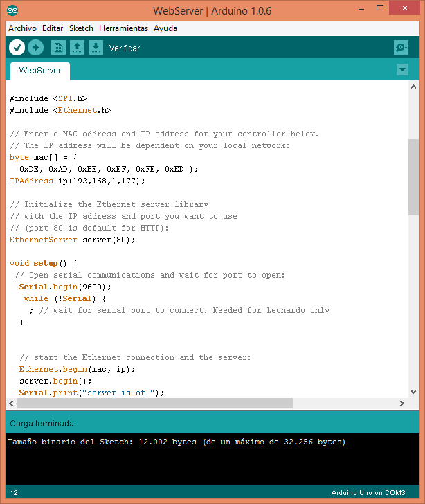Click the 'byte mac[] = {' line
This screenshot has width=425, height=504.
click(43, 158)
